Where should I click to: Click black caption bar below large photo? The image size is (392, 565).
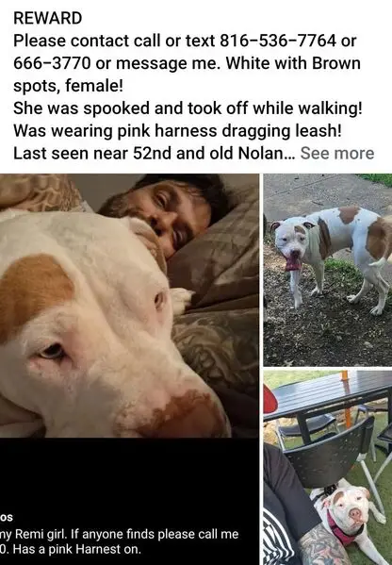click(129, 501)
